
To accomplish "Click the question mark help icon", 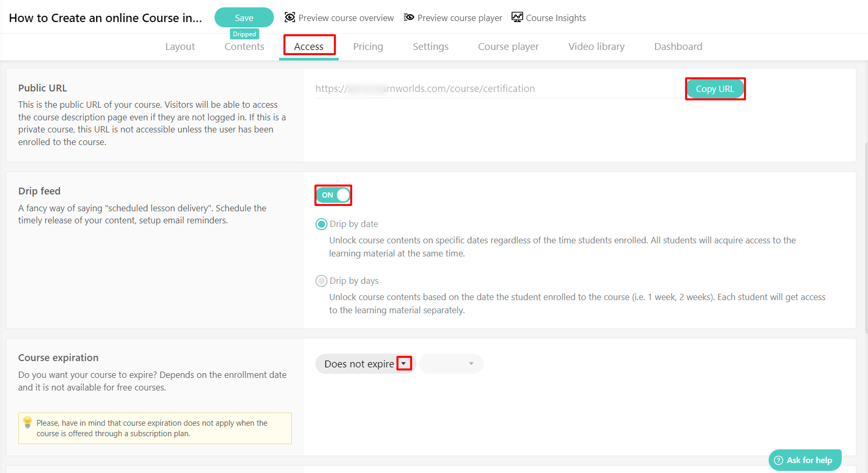I will pyautogui.click(x=779, y=460).
